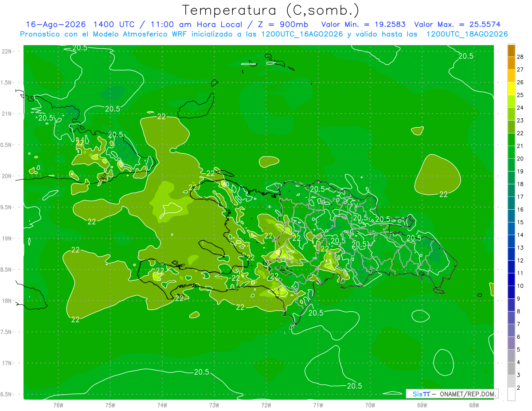Click the ONAMET/REP.DOM. credit label

coord(467,394)
